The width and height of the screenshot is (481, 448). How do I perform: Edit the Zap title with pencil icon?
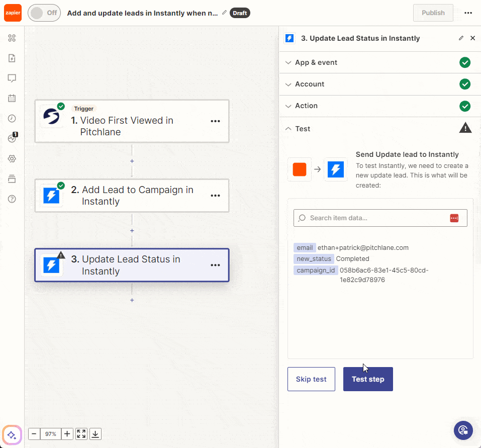click(x=225, y=13)
